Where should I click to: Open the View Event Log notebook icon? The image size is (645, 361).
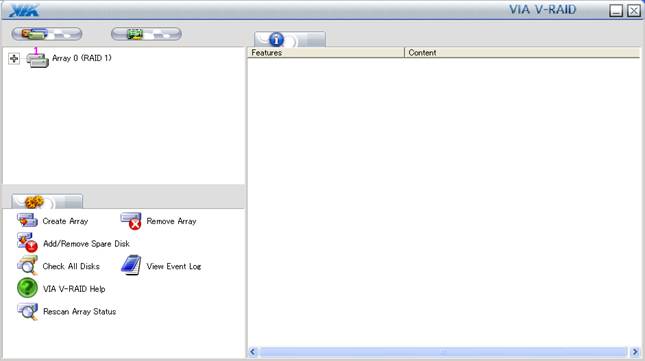click(131, 265)
